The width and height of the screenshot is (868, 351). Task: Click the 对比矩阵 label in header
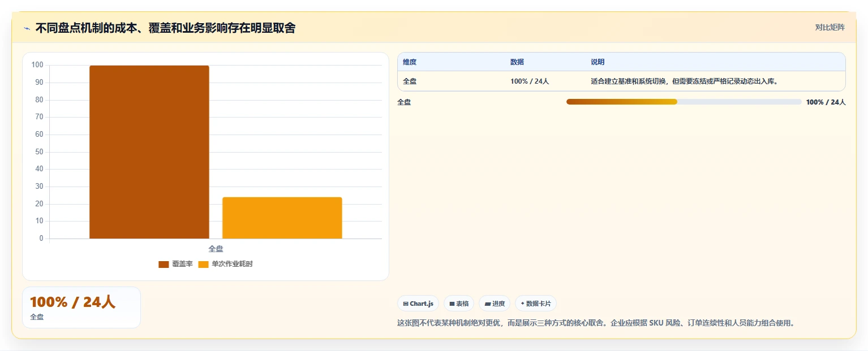point(830,28)
